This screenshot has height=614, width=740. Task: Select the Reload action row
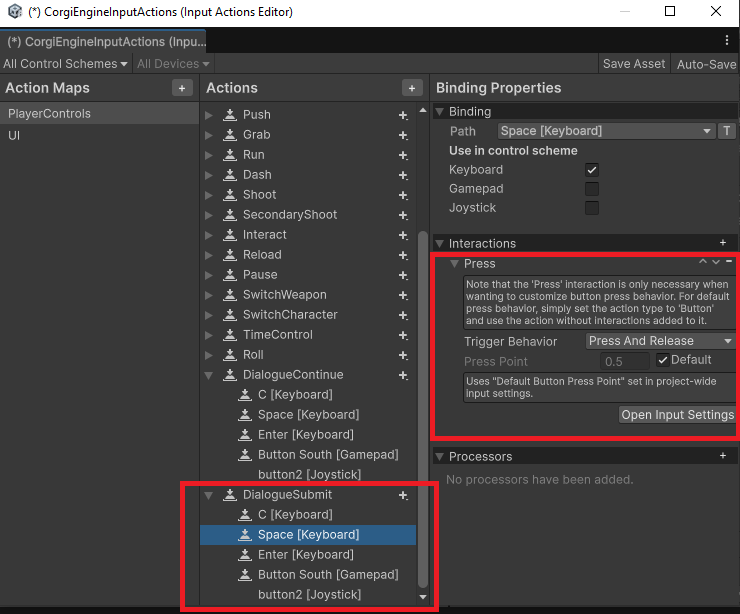(308, 255)
